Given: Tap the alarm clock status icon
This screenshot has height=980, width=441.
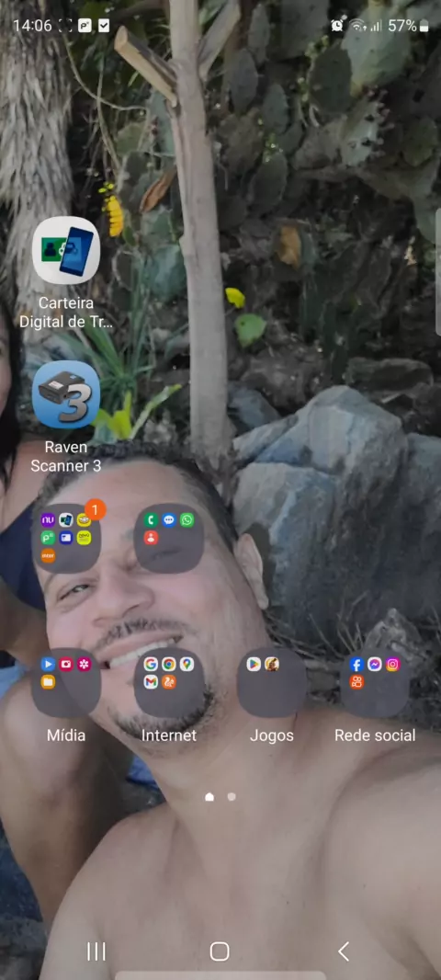Looking at the screenshot, I should 338,26.
